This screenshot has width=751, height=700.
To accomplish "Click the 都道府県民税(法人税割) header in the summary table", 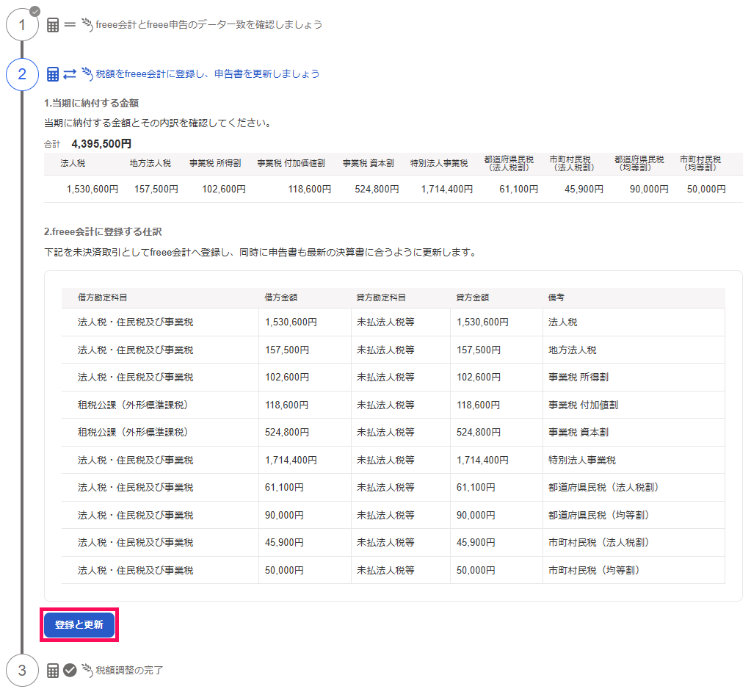I will point(509,163).
